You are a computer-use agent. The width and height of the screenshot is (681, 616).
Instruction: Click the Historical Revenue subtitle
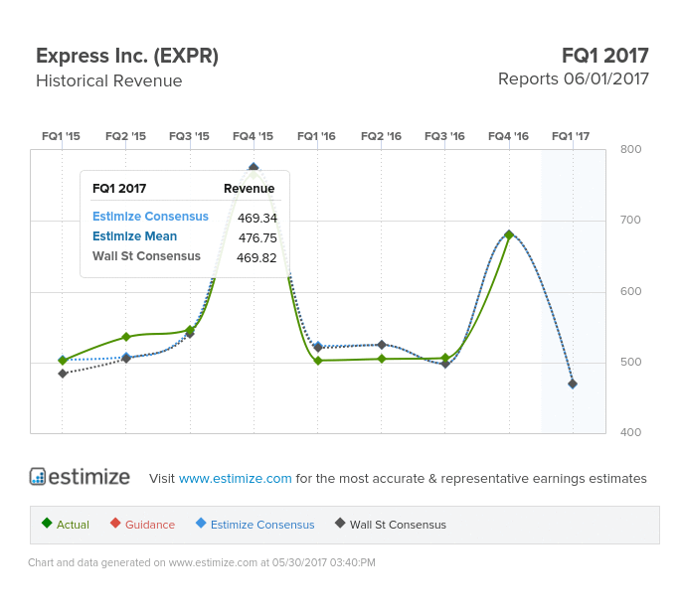108,80
